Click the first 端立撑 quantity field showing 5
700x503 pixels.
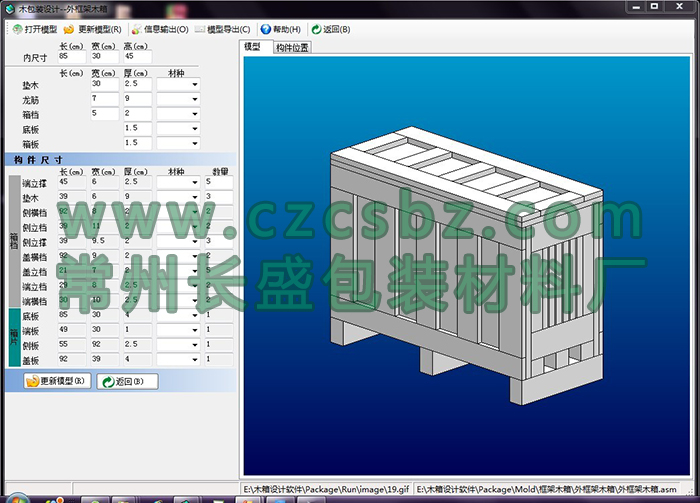click(x=219, y=182)
